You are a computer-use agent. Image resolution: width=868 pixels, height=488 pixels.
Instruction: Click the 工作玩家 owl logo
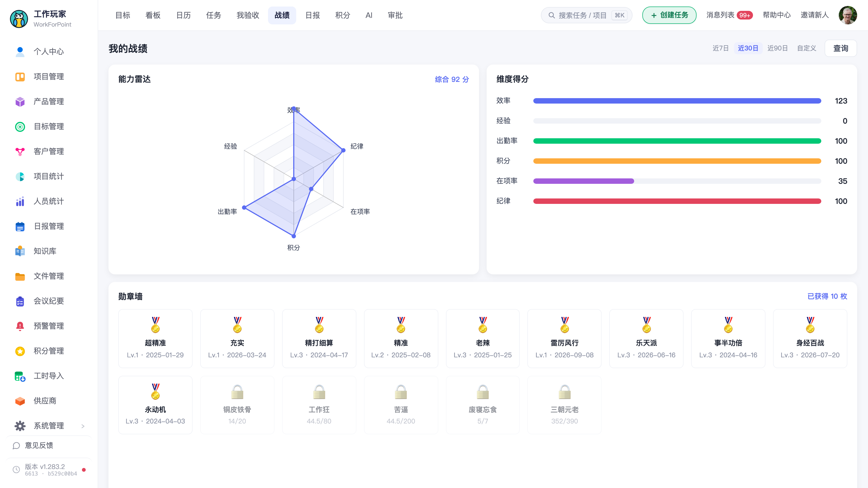tap(19, 19)
